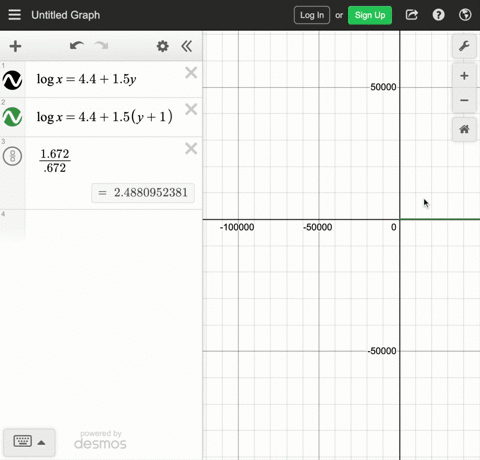Share the graph
The image size is (480, 460).
(412, 15)
